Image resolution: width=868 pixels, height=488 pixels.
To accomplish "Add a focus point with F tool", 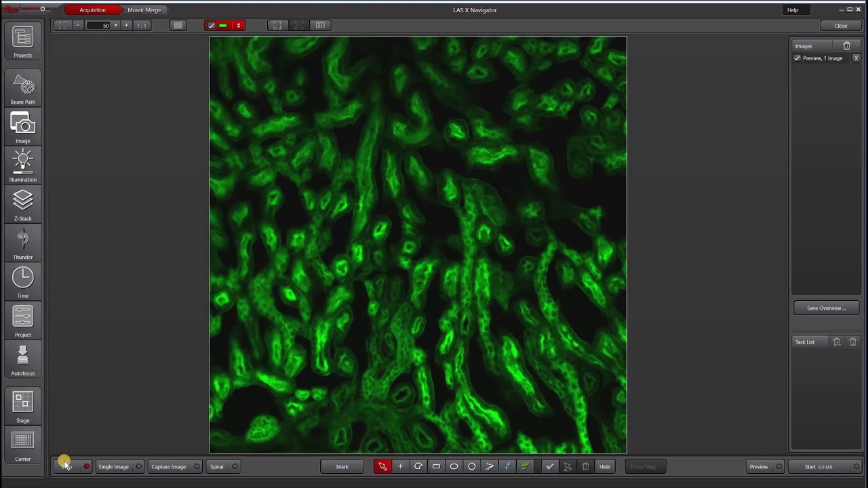I will coord(507,466).
